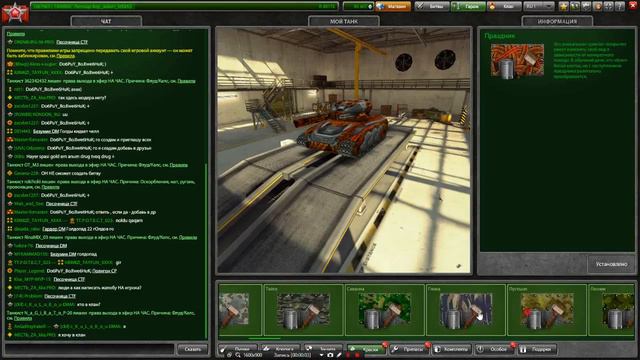Go to the Битвы battles section
640x360 pixels.
432,6
